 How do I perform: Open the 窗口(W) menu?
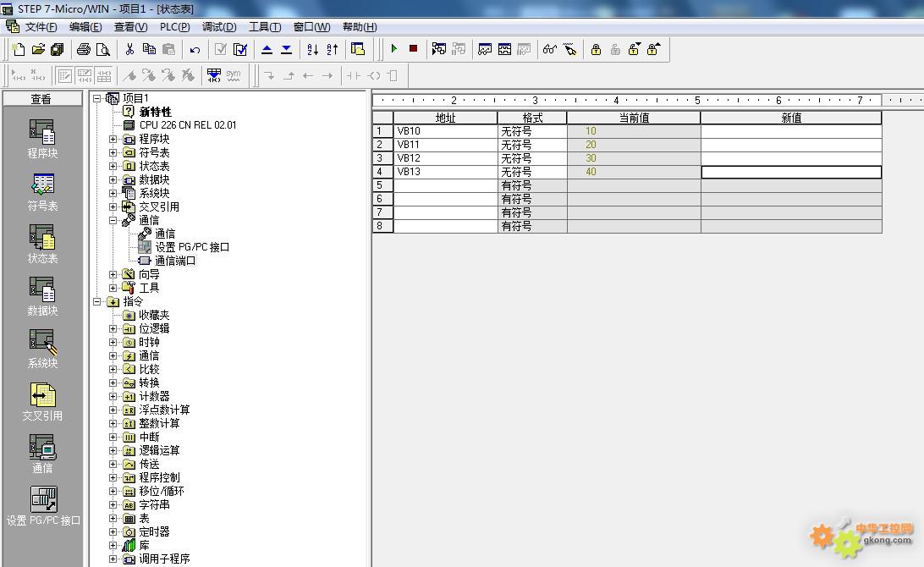[x=311, y=27]
